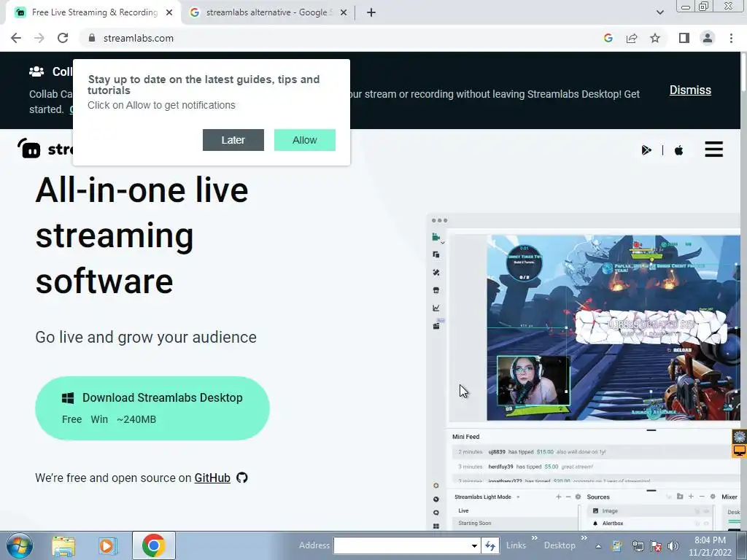This screenshot has height=560, width=747.
Task: Click the Collab Cam people icon
Action: click(36, 71)
